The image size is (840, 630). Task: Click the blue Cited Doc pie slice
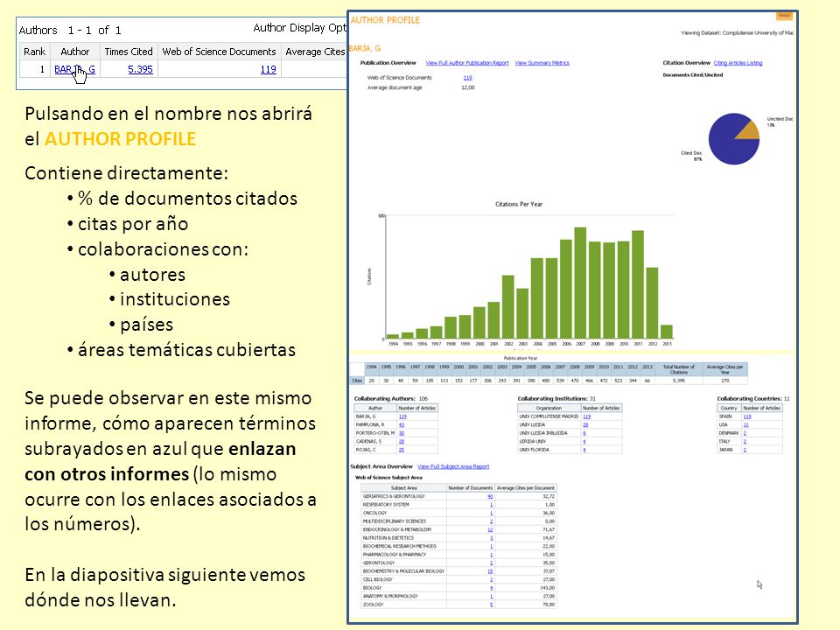(727, 143)
